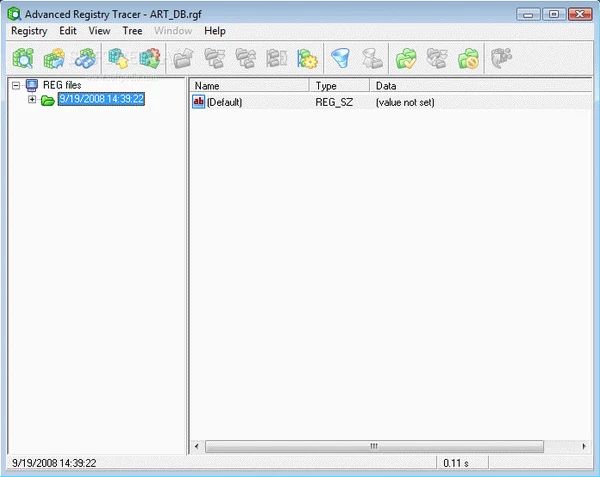Click the 0.11 s status bar entry

click(455, 463)
